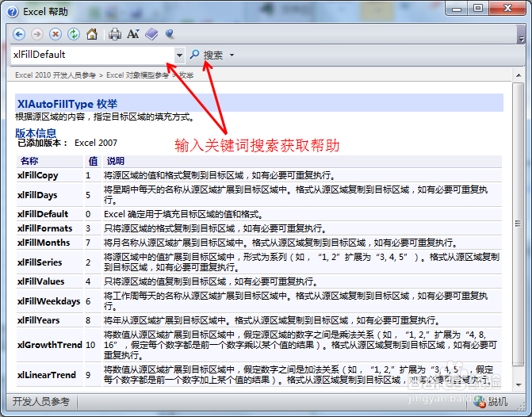The image size is (532, 417).
Task: Select the xlFillCopy row name
Action: pyautogui.click(x=38, y=175)
